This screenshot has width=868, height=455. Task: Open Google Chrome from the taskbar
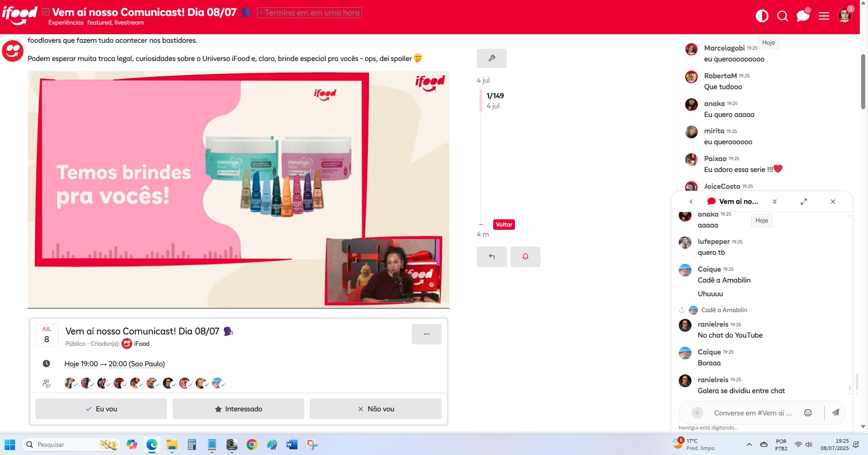(252, 445)
